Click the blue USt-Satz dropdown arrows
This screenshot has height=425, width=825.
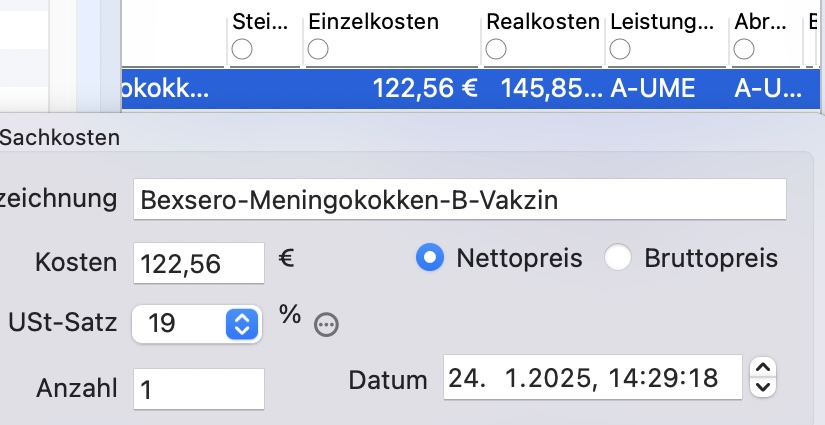tap(242, 323)
